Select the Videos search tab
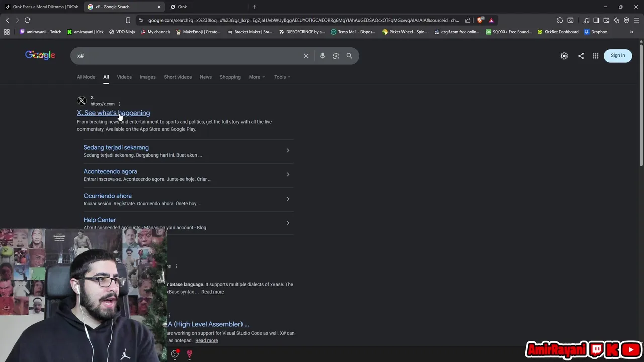Screen dimensions: 644x362 124,77
